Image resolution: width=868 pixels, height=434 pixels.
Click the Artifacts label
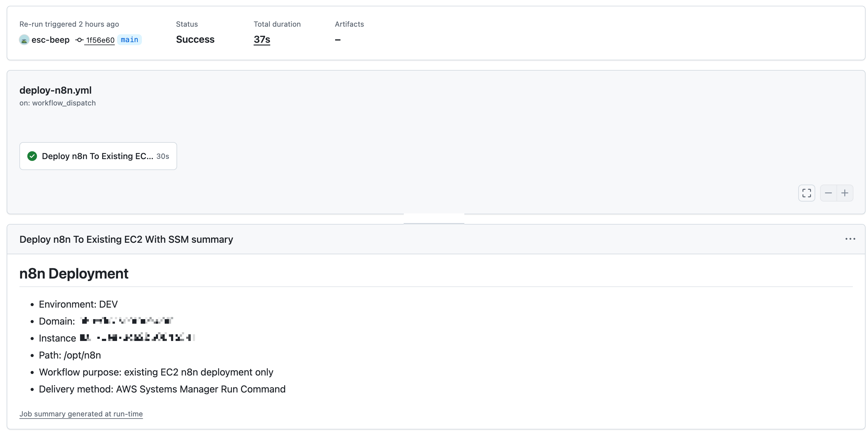click(x=349, y=24)
